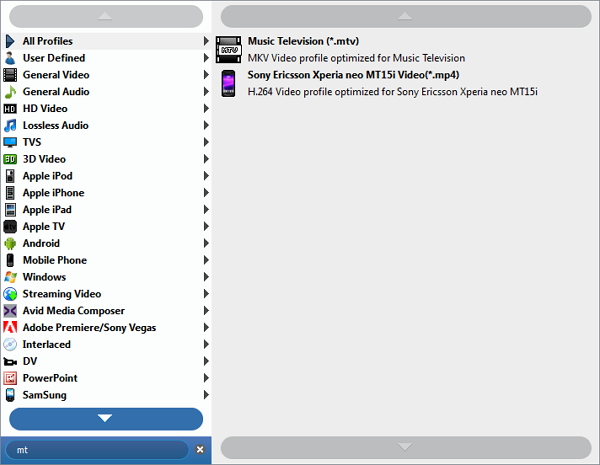Image resolution: width=600 pixels, height=465 pixels.
Task: Open the General Audio category
Action: pyautogui.click(x=106, y=91)
